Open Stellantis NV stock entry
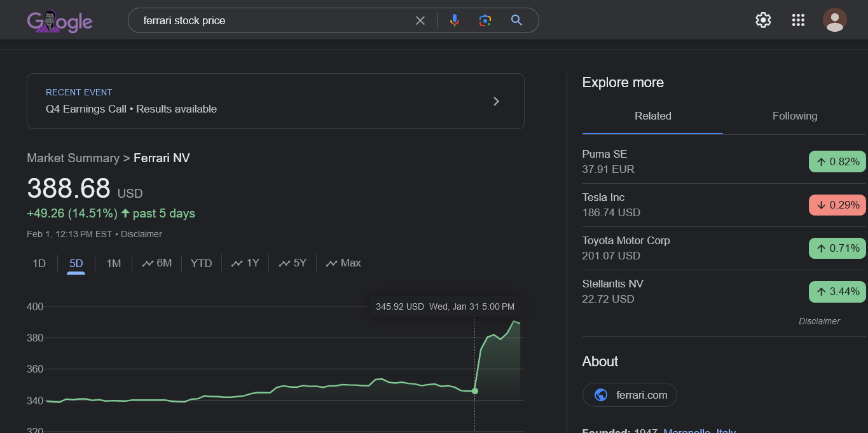Viewport: 868px width, 433px height. coord(724,291)
